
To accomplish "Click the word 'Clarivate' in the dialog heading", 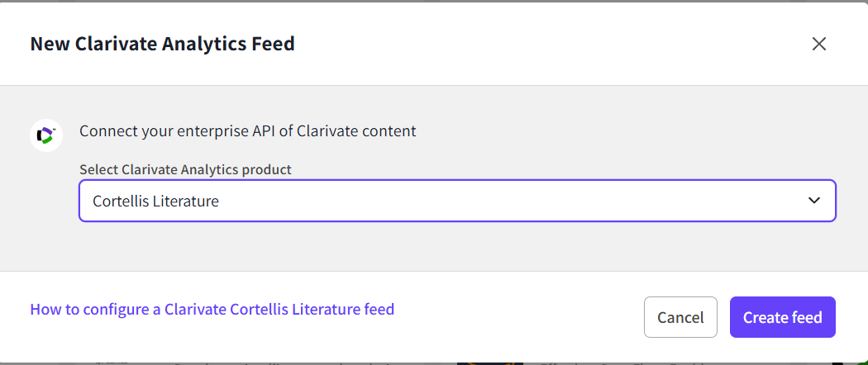I will [x=112, y=44].
